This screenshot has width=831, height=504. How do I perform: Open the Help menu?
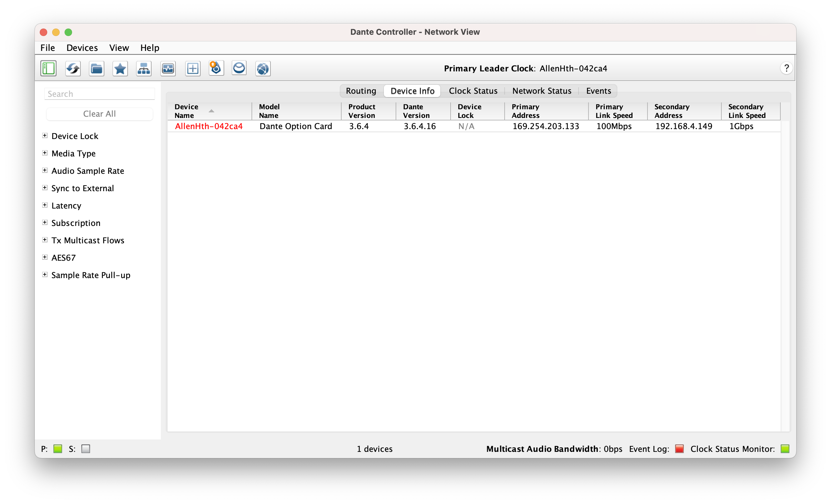150,47
